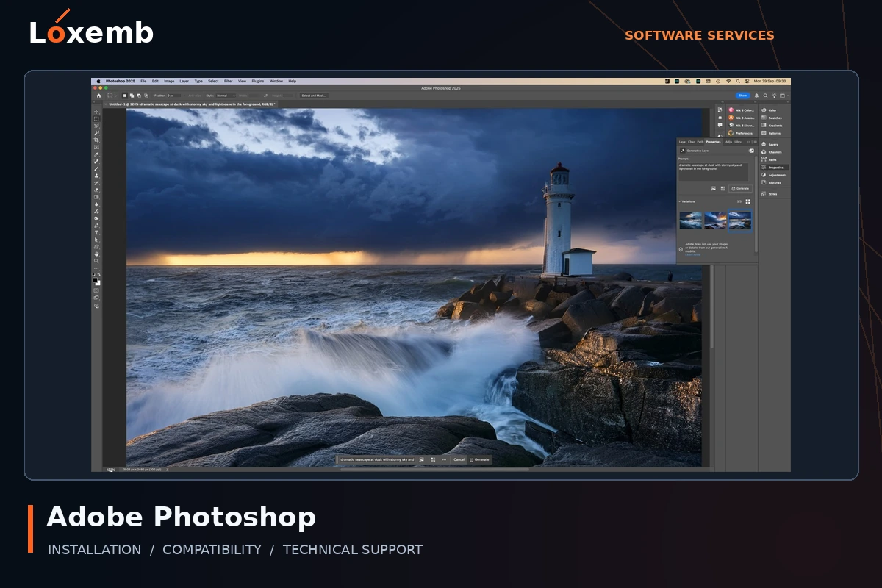This screenshot has width=882, height=588.
Task: Select the Blur tool
Action: coord(96,204)
